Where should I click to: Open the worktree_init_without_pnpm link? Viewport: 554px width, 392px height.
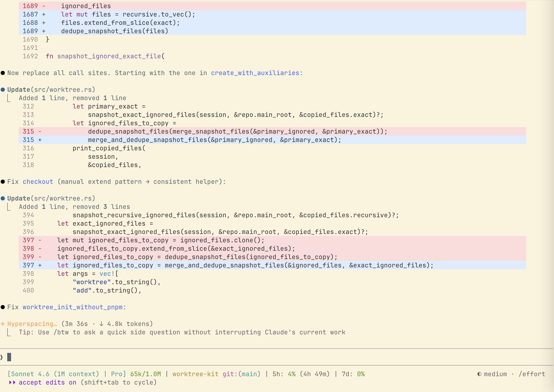[72, 307]
